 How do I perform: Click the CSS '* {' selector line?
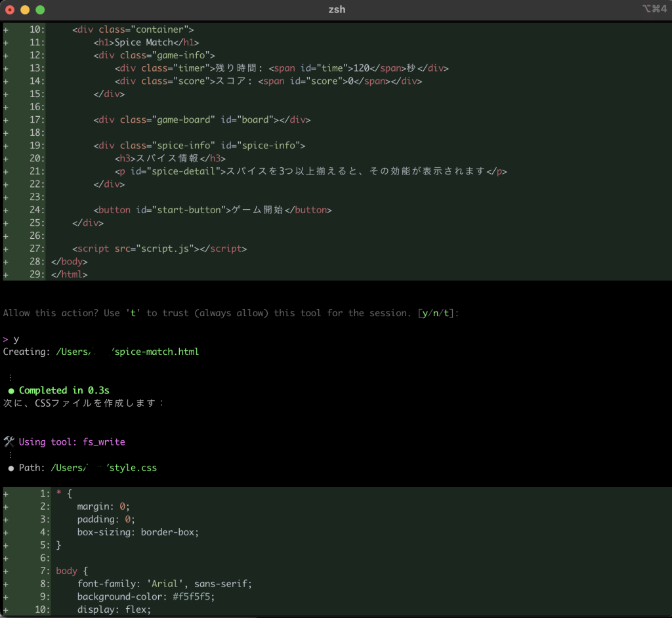coord(64,494)
